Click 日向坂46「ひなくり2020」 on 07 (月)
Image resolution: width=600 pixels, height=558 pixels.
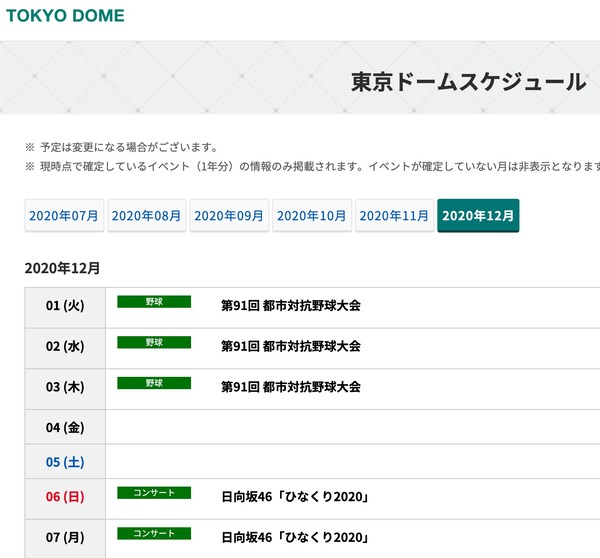click(295, 537)
